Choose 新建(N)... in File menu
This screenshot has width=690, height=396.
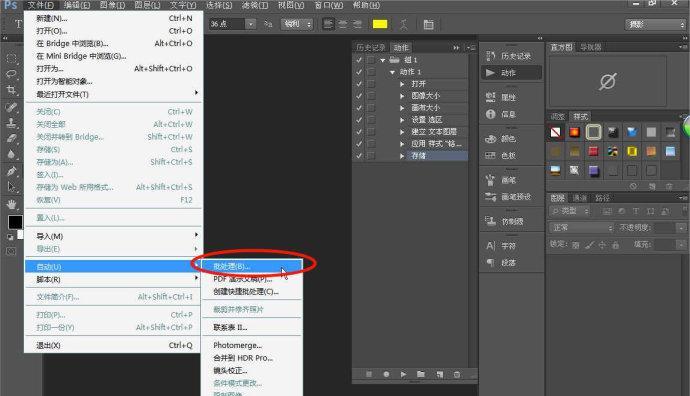[x=114, y=18]
